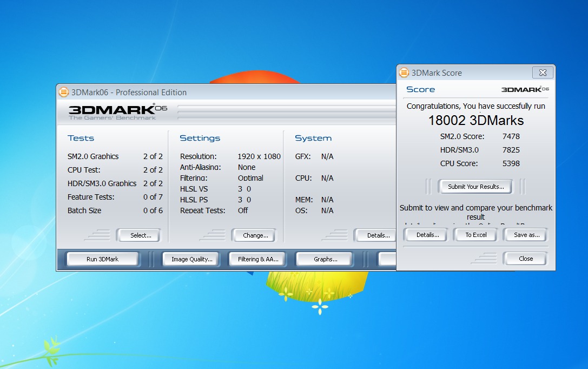Click the 3DMark Score window title icon
This screenshot has height=369, width=588.
tap(404, 73)
